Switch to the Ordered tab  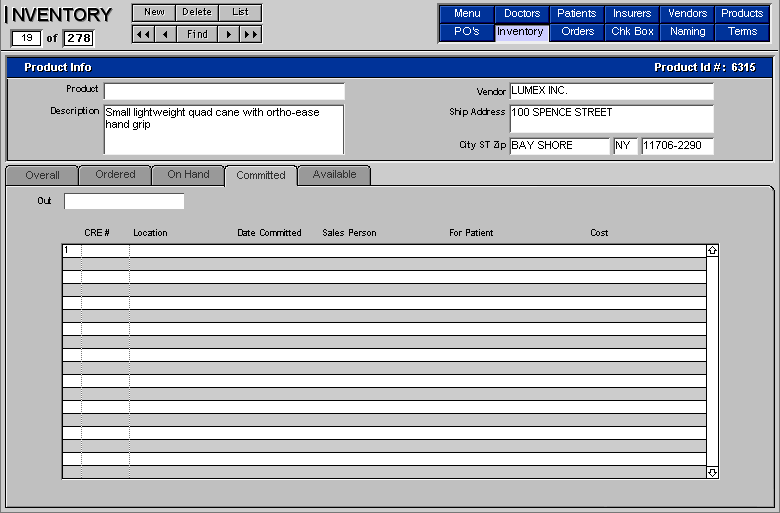(x=115, y=175)
